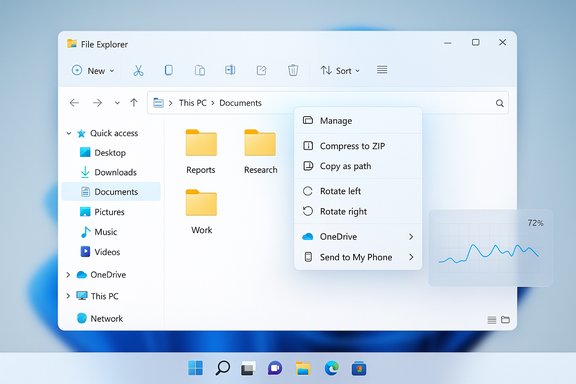Click the Cut scissors icon in toolbar
The width and height of the screenshot is (576, 384).
pyautogui.click(x=138, y=70)
